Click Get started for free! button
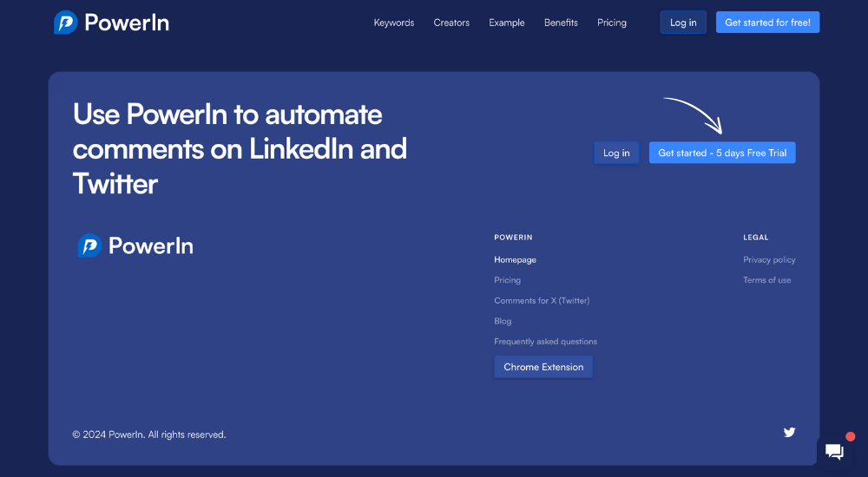 767,23
